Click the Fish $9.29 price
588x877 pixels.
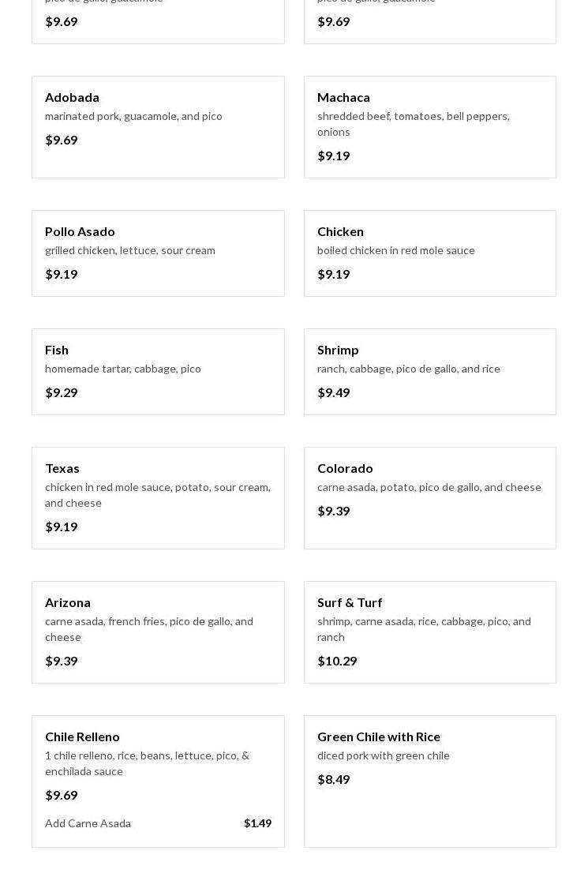coord(62,392)
